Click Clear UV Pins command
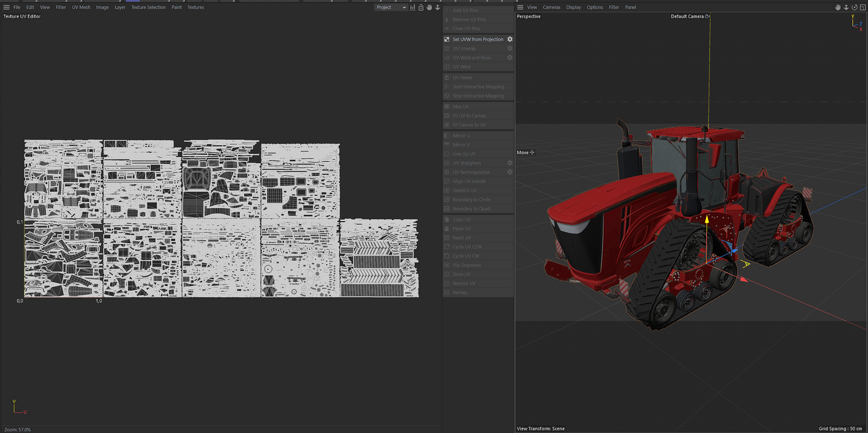Viewport: 868px width, 433px height. tap(478, 28)
